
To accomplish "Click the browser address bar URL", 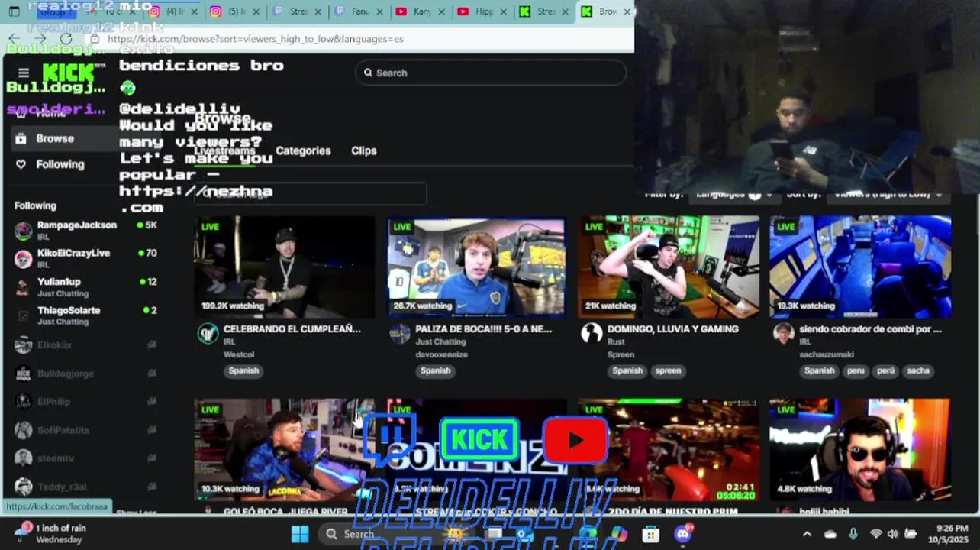I will 256,39.
